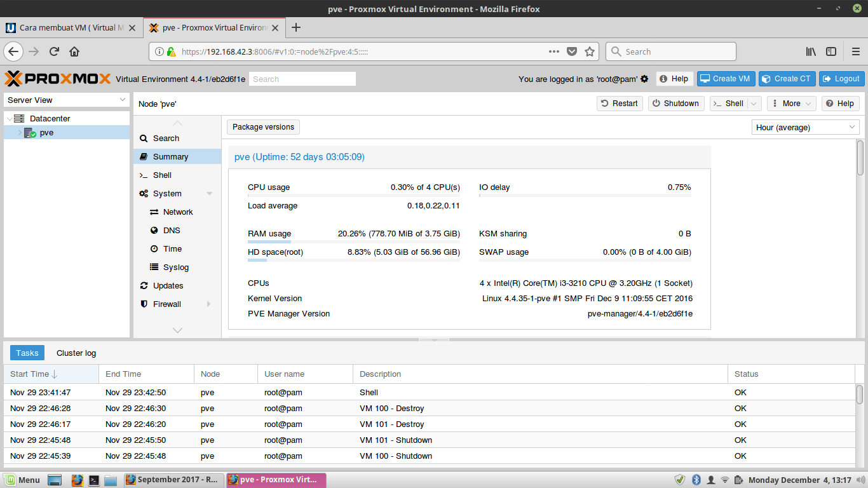
Task: Open a new browser tab
Action: 295,27
